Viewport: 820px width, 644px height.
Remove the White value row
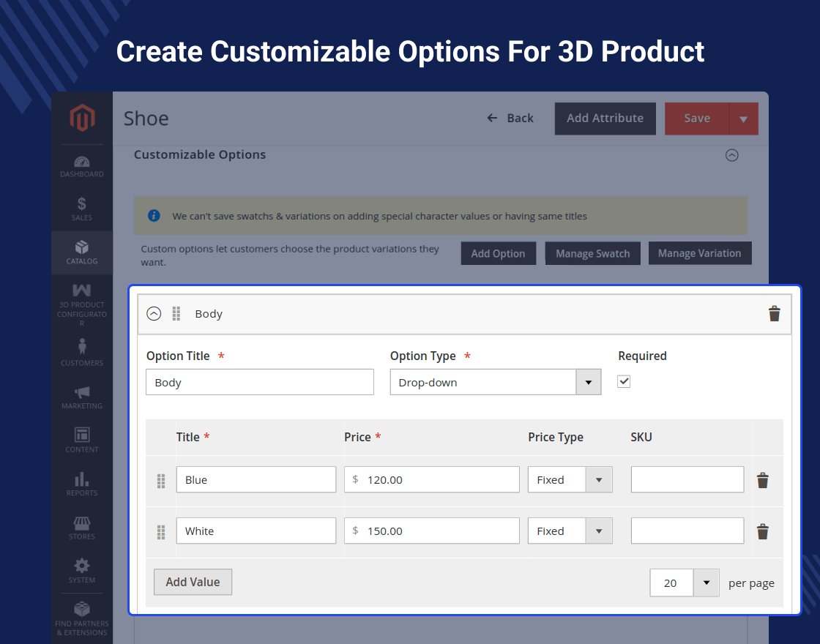[762, 531]
